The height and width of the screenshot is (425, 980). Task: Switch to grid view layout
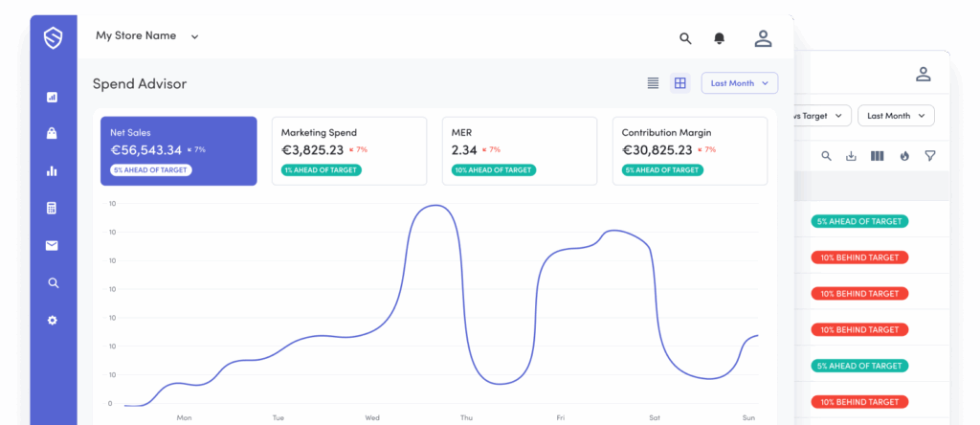(679, 83)
